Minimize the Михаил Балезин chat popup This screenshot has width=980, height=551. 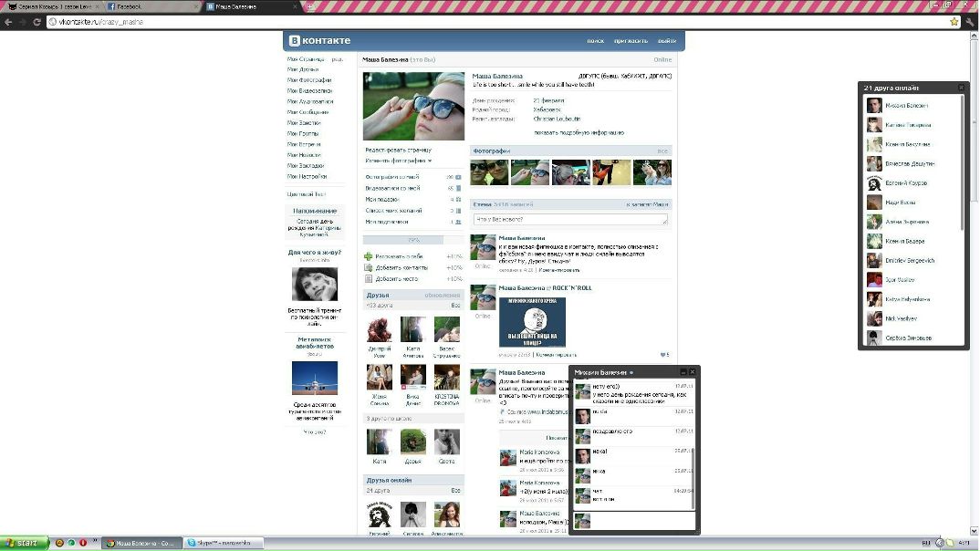pyautogui.click(x=682, y=372)
